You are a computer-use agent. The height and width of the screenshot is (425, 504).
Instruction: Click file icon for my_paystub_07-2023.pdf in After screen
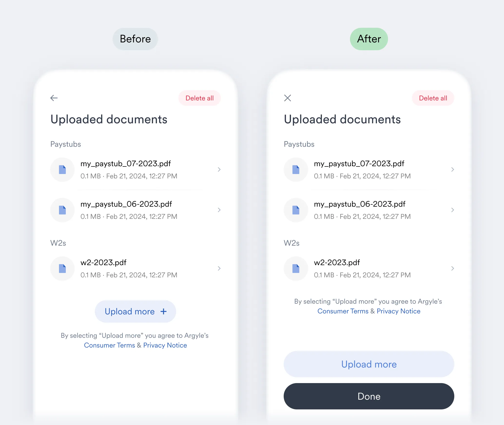click(296, 170)
